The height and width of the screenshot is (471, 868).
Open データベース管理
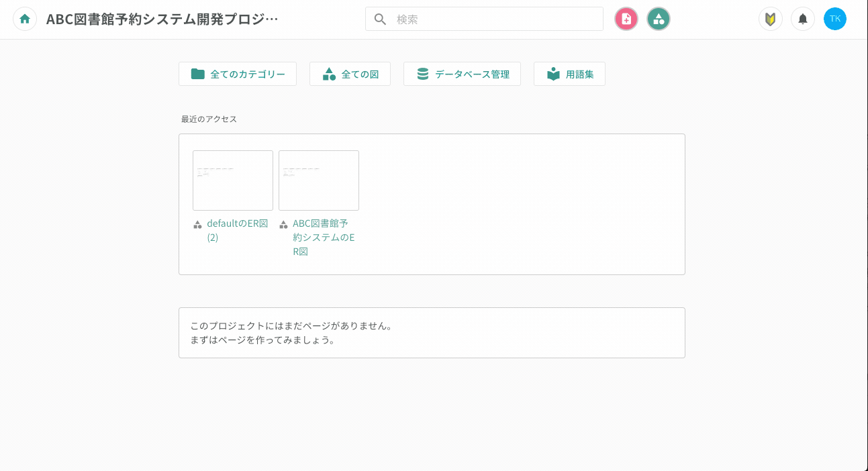(462, 74)
